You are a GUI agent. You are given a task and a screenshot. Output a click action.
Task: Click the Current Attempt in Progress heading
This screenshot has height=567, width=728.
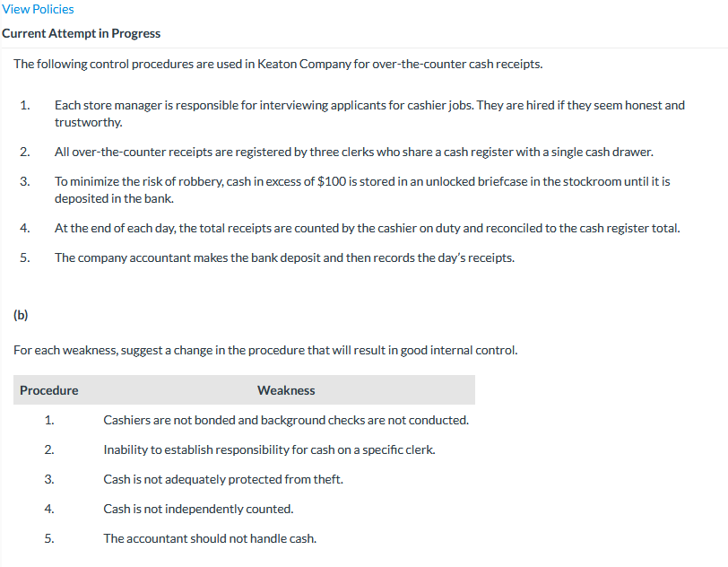pyautogui.click(x=82, y=33)
